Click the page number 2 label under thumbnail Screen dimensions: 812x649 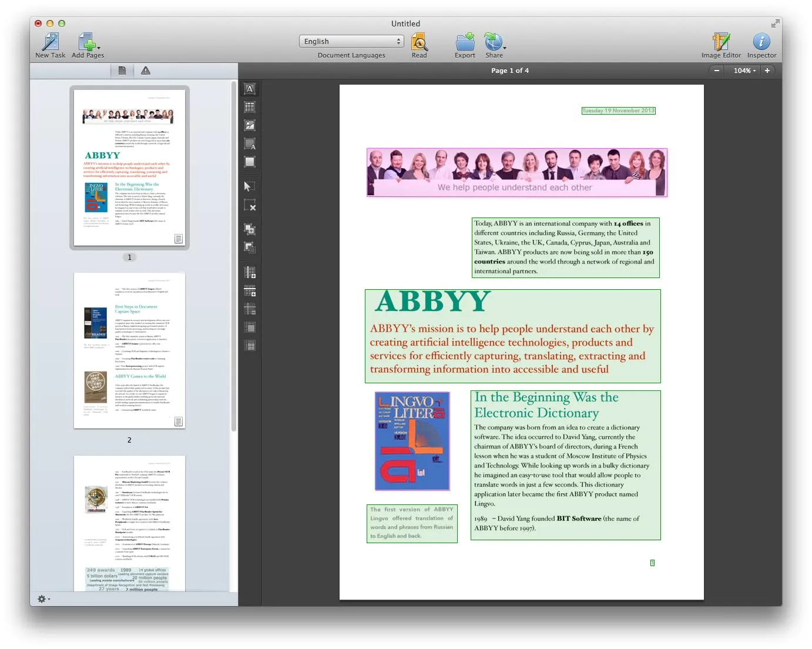point(129,440)
